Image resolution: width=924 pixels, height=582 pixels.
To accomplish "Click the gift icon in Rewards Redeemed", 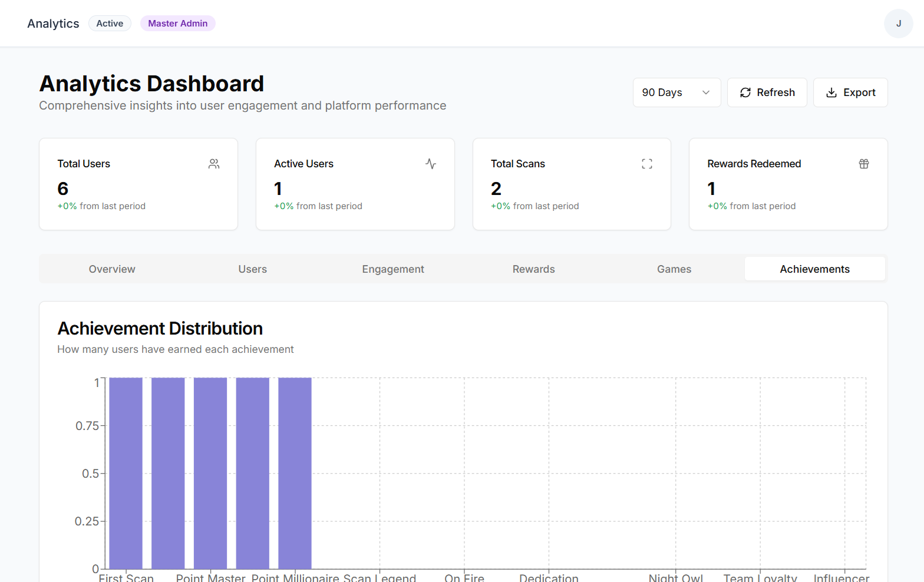I will (864, 164).
